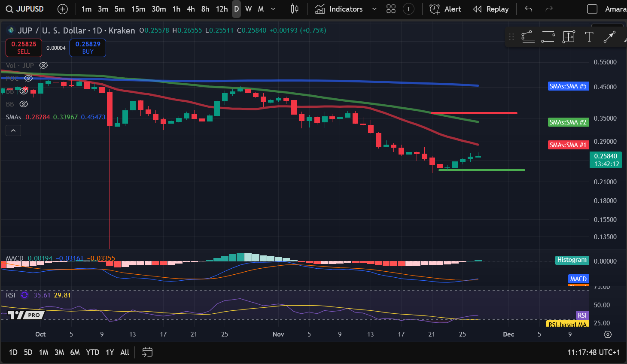This screenshot has height=364, width=627.
Task: Open the chart type candles selector
Action: click(x=295, y=9)
